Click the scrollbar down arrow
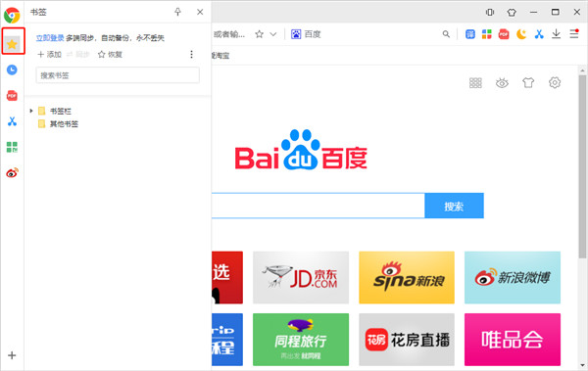 pyautogui.click(x=582, y=365)
